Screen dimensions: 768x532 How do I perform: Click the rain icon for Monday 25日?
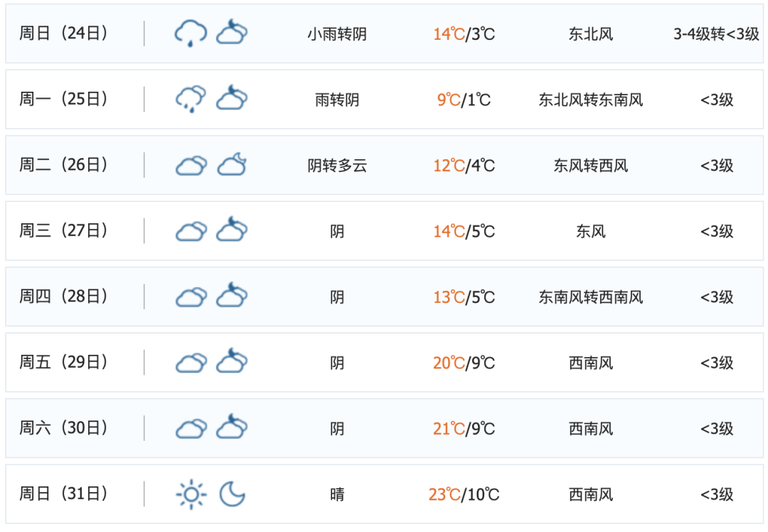[x=191, y=99]
